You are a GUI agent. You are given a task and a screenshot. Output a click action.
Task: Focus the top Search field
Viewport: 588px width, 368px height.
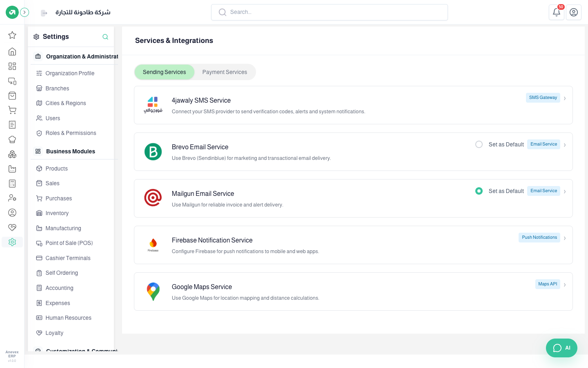coord(330,12)
